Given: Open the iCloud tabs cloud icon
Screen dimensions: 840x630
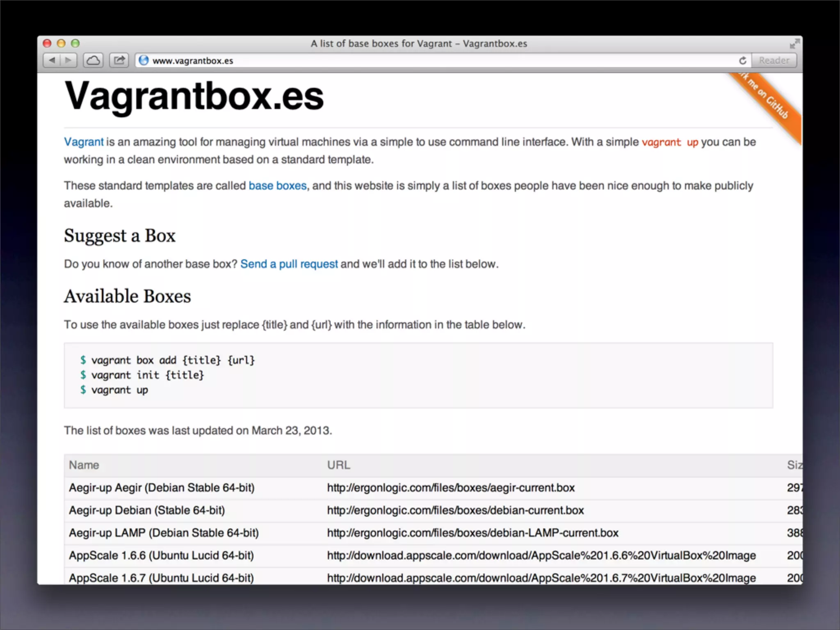Looking at the screenshot, I should pos(93,60).
